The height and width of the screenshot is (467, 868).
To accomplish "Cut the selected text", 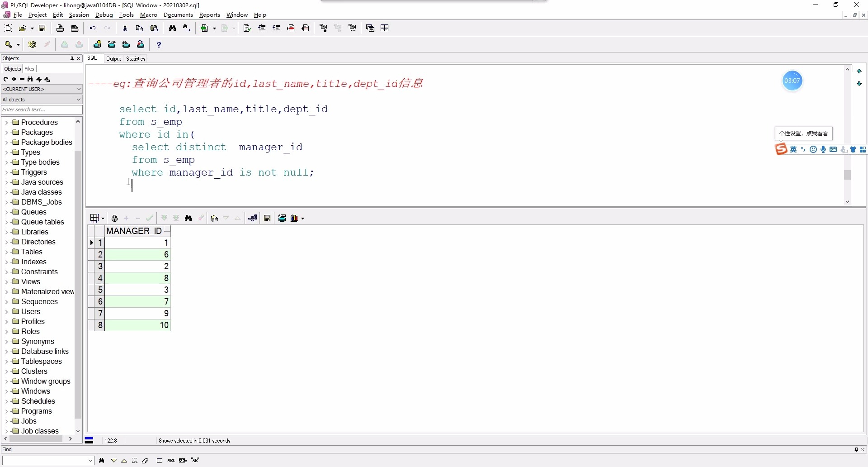I will [125, 28].
